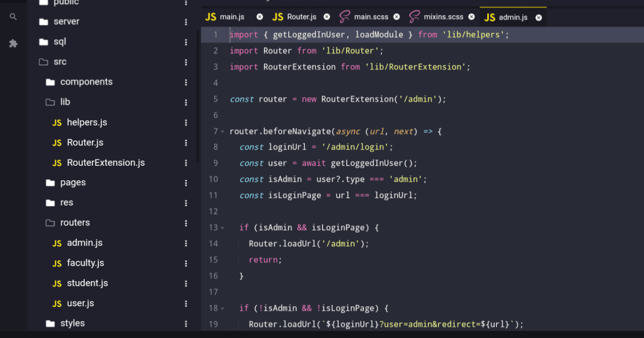Switch to the main.js tab
This screenshot has height=338, width=644.
231,17
